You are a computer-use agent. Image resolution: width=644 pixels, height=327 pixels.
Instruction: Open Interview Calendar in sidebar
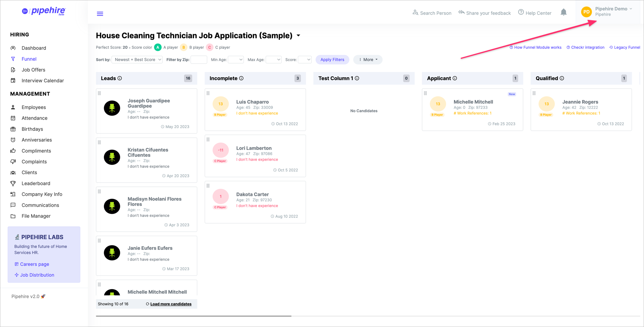(x=43, y=81)
